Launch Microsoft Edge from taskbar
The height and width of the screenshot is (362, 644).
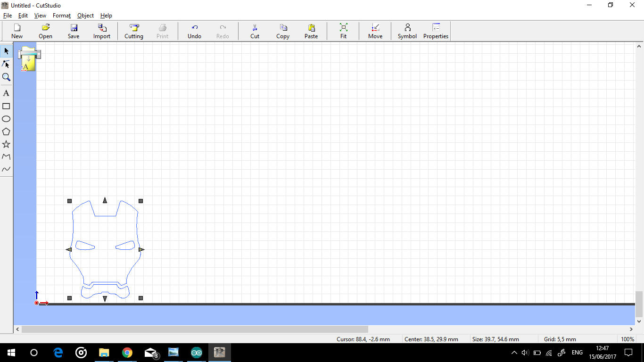coord(58,353)
